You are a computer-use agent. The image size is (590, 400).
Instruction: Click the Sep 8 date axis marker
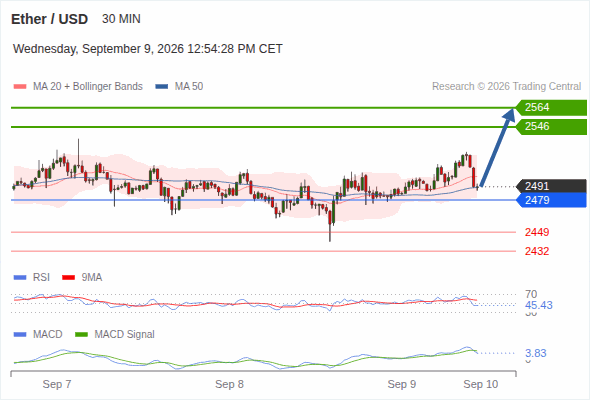[x=229, y=384]
